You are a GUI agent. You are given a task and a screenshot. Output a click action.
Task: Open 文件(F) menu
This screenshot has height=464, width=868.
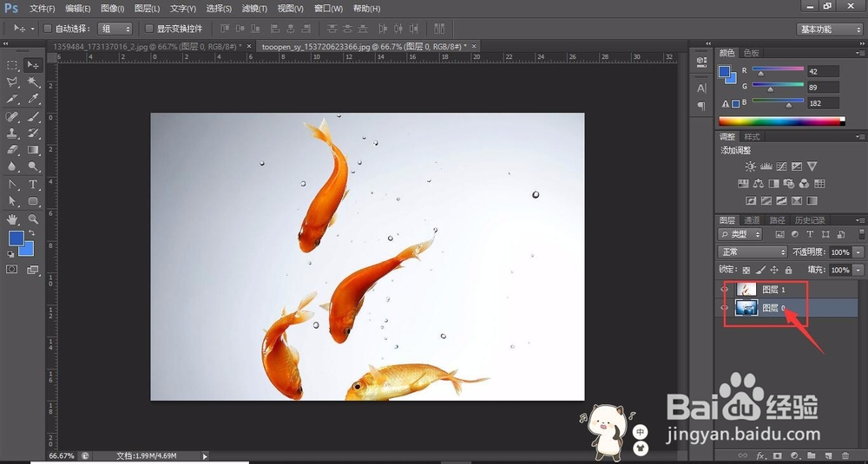[42, 9]
